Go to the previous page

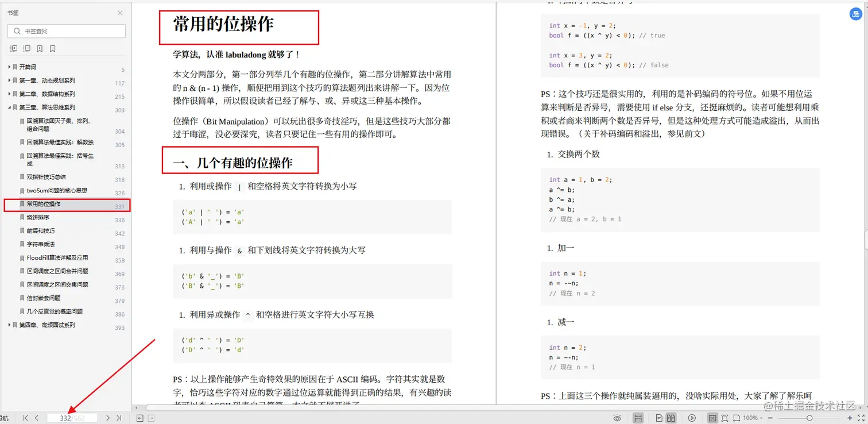37,418
